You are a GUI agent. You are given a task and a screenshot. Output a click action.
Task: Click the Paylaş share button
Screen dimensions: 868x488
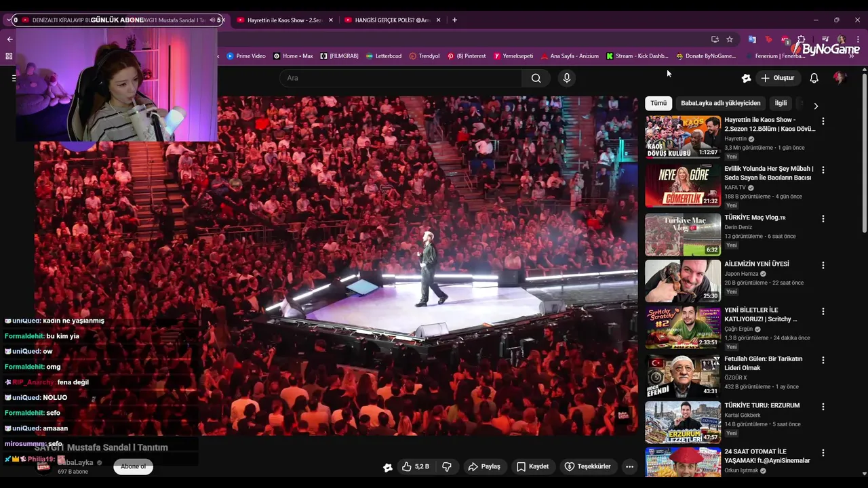484,466
